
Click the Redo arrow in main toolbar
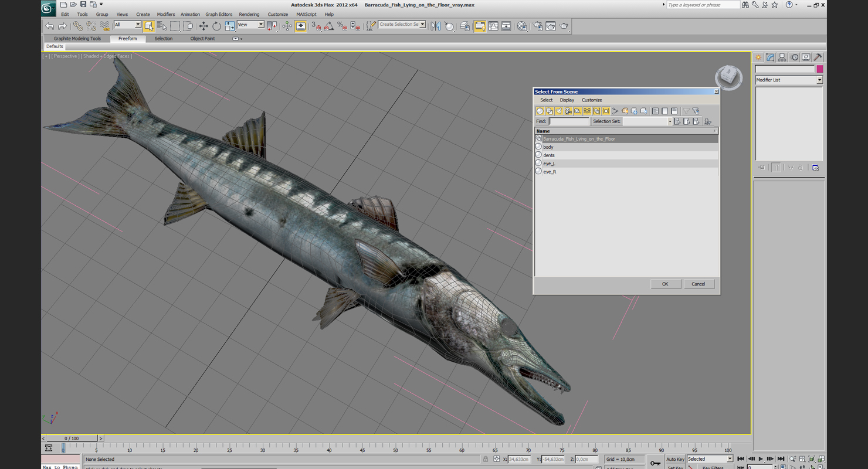(62, 26)
